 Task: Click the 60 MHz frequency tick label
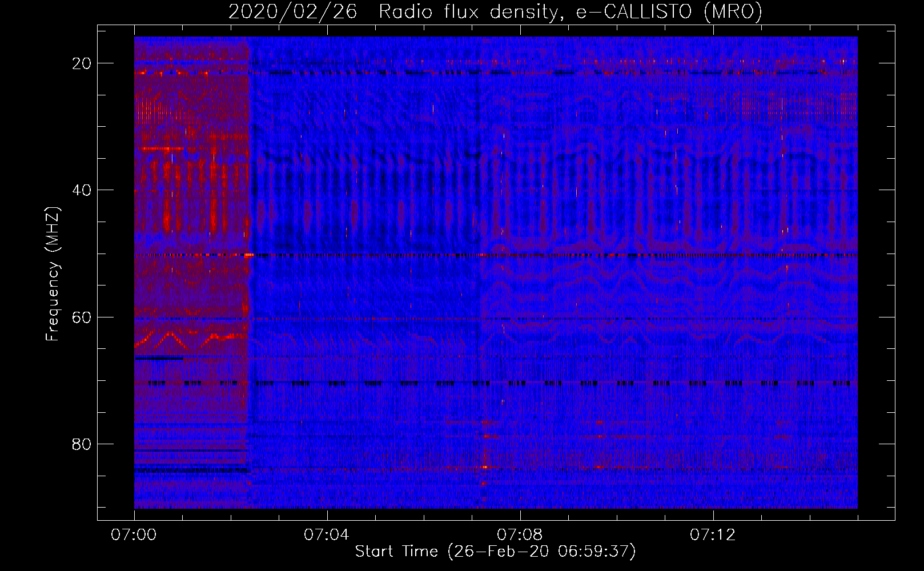[x=82, y=317]
